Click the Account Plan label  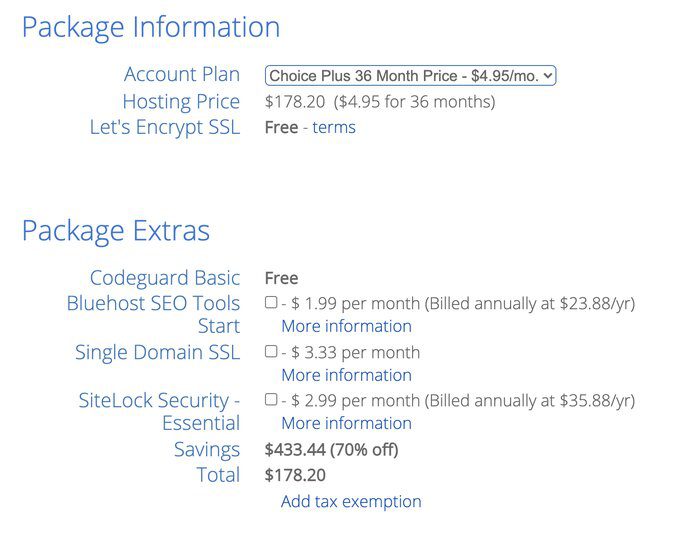point(182,75)
